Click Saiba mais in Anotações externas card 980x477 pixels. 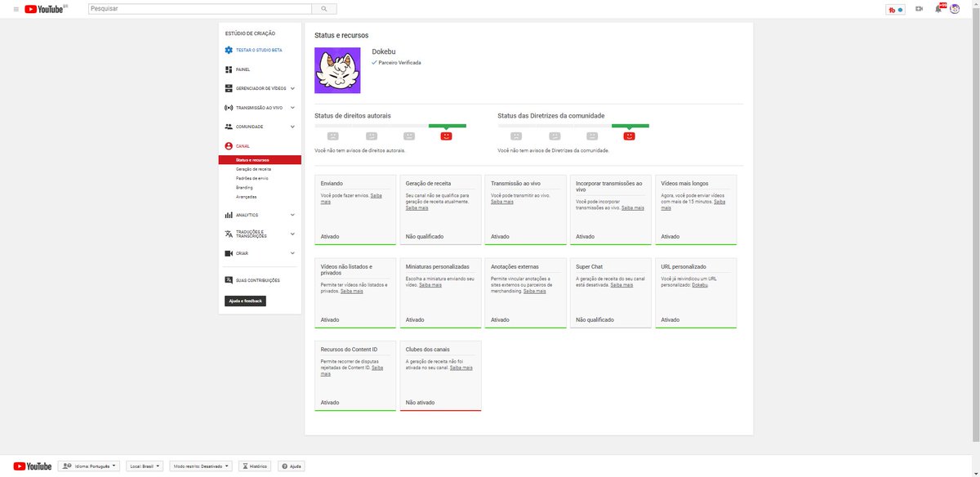pyautogui.click(x=535, y=292)
